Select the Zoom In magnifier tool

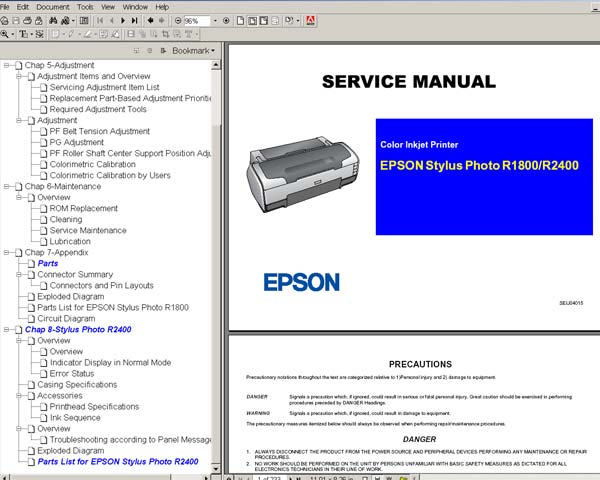coord(4,34)
